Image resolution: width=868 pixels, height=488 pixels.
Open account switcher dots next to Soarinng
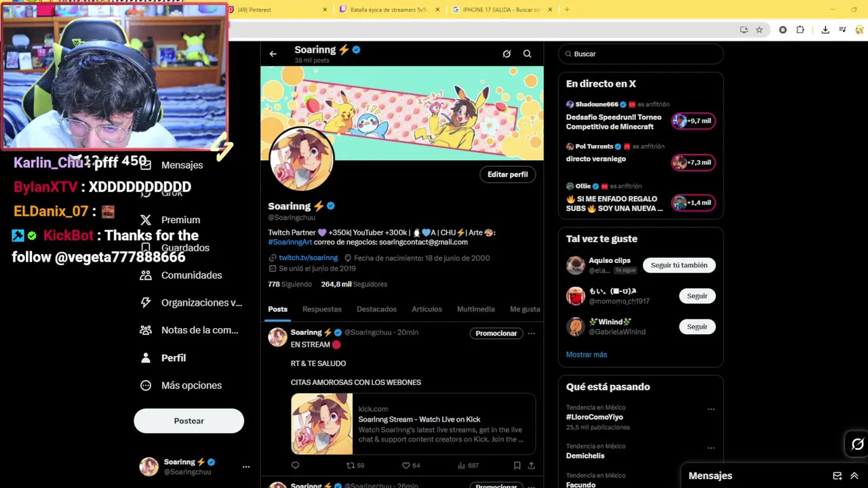[246, 466]
